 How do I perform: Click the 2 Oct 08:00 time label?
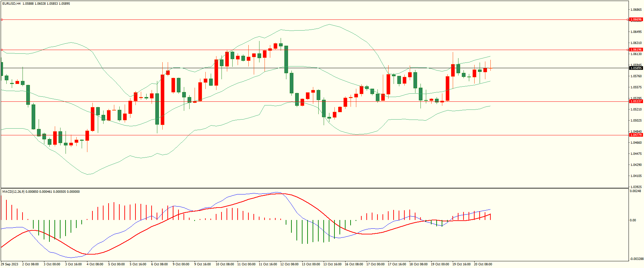point(31,264)
